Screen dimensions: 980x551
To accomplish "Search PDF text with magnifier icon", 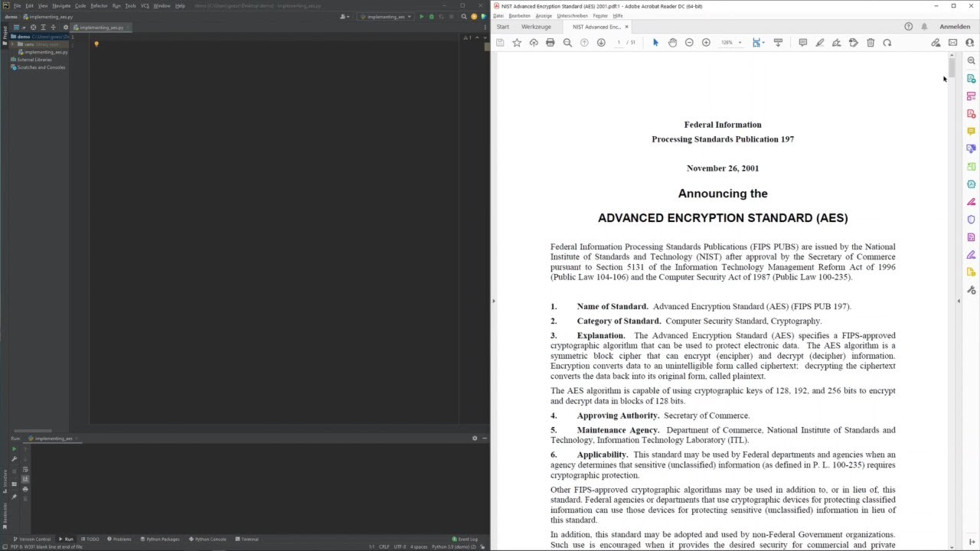I will click(x=567, y=43).
